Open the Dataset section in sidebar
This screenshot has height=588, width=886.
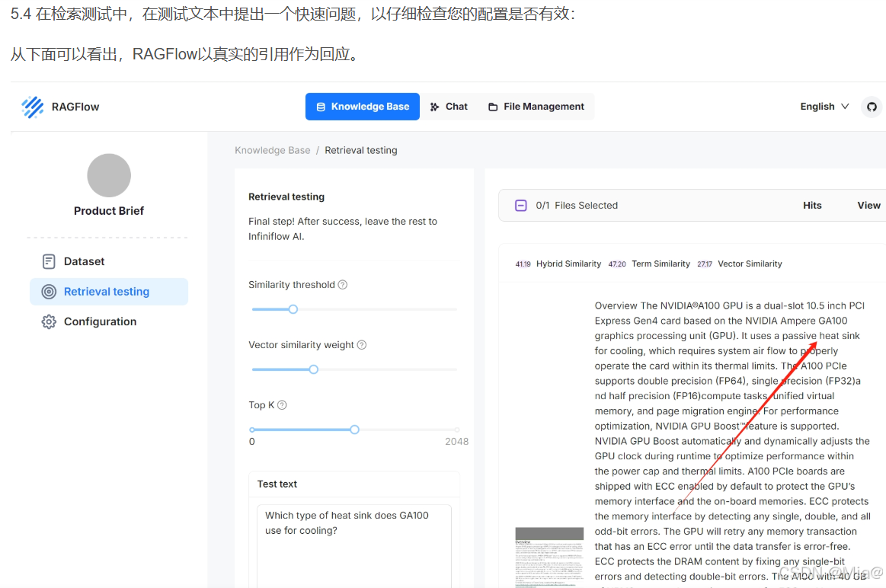pyautogui.click(x=84, y=261)
